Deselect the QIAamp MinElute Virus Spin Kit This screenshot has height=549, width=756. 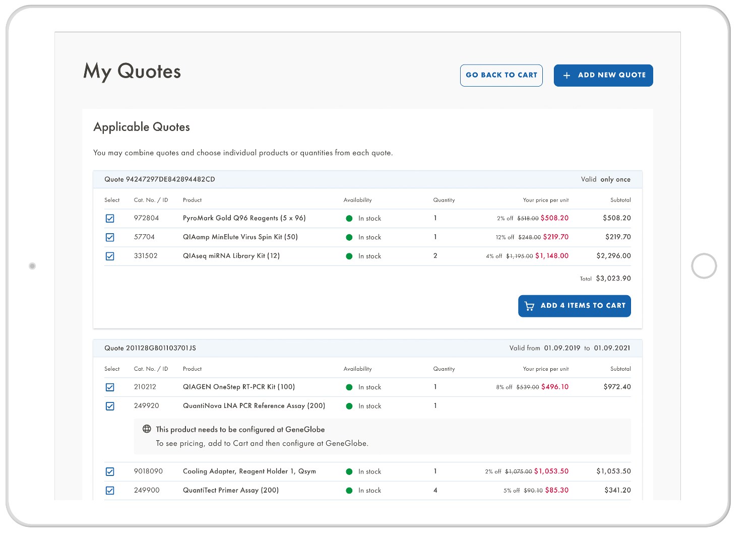(110, 237)
